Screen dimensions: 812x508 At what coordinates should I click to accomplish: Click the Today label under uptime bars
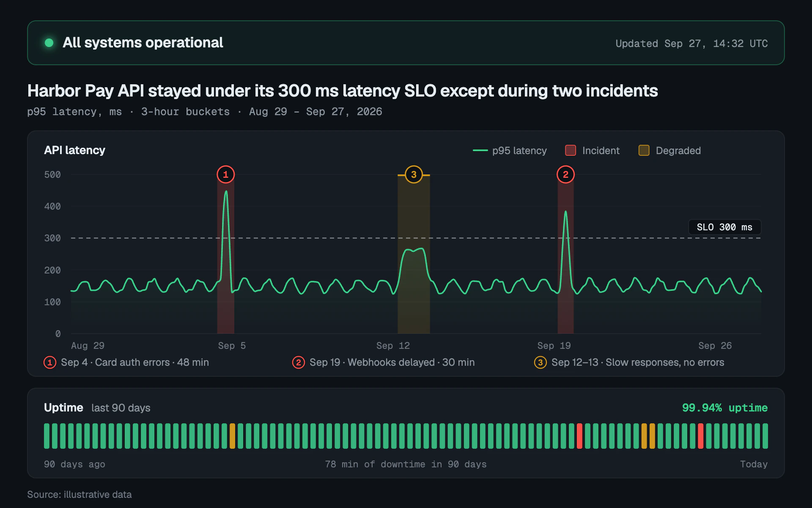pyautogui.click(x=754, y=464)
